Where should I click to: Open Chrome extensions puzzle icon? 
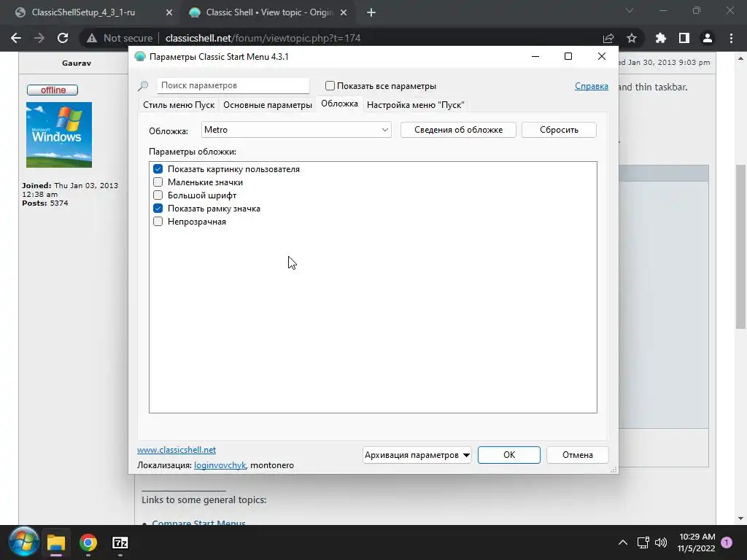coord(660,38)
